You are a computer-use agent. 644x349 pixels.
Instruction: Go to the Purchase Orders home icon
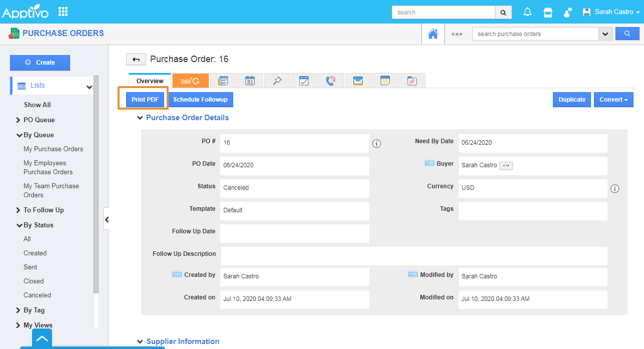point(433,34)
